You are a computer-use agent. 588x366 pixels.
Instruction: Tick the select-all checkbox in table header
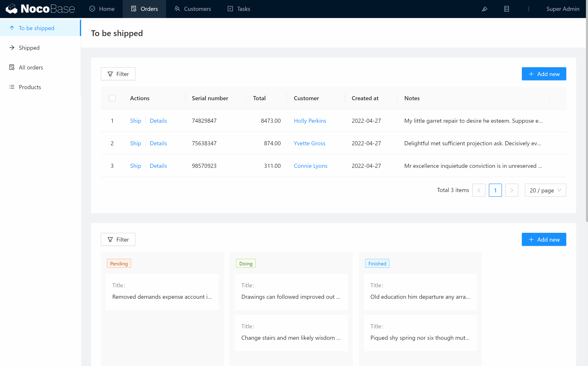coord(112,98)
